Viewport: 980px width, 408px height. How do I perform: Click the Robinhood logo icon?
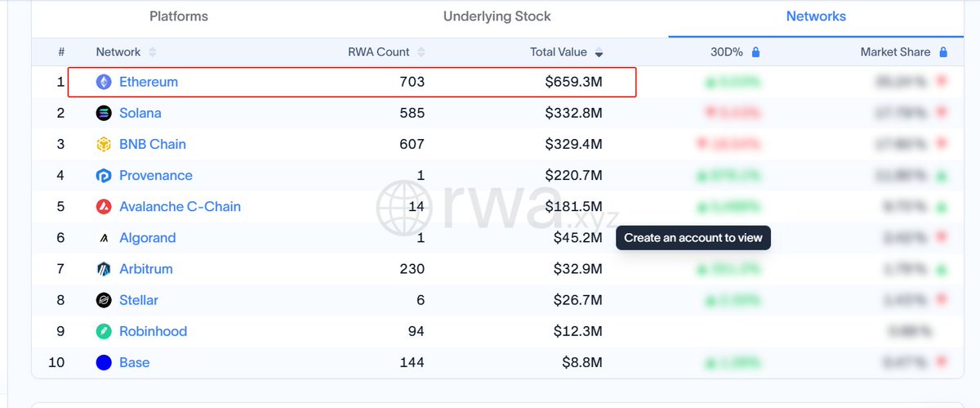click(x=104, y=331)
